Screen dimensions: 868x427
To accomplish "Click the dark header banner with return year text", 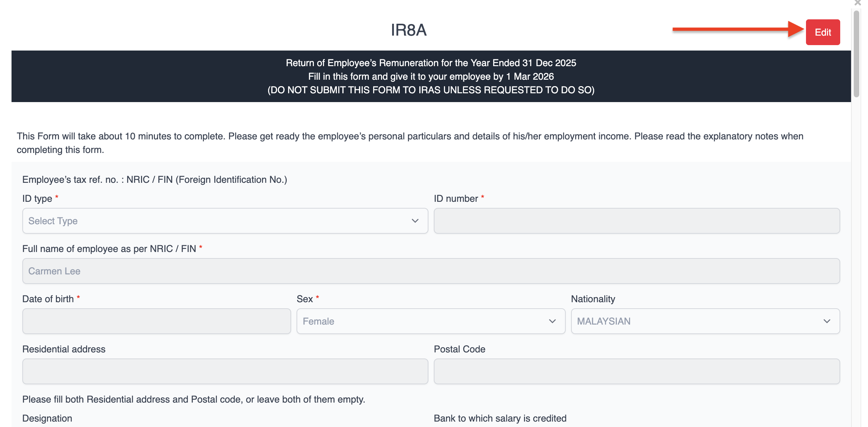I will pyautogui.click(x=430, y=76).
